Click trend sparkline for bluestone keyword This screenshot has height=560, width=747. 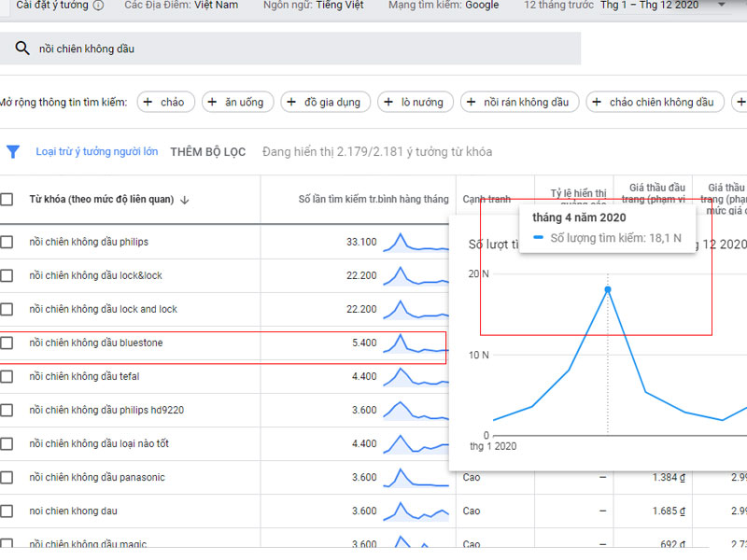click(416, 343)
